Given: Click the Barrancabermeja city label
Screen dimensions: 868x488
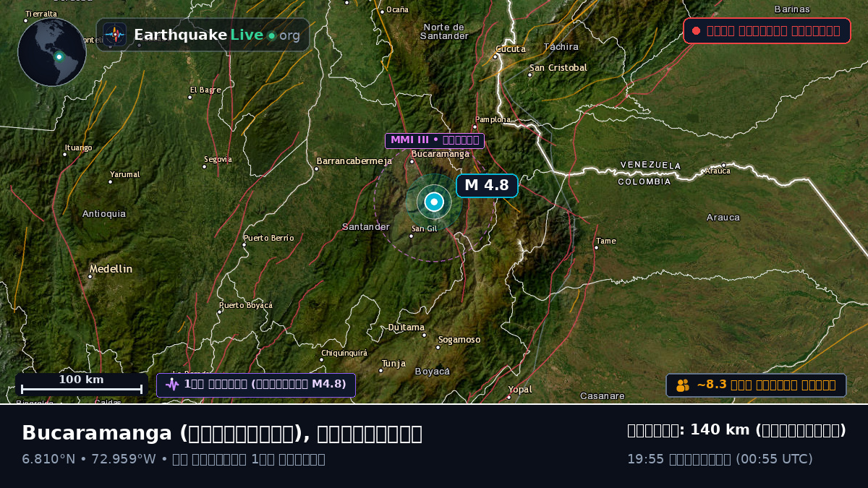Looking at the screenshot, I should pos(354,161).
